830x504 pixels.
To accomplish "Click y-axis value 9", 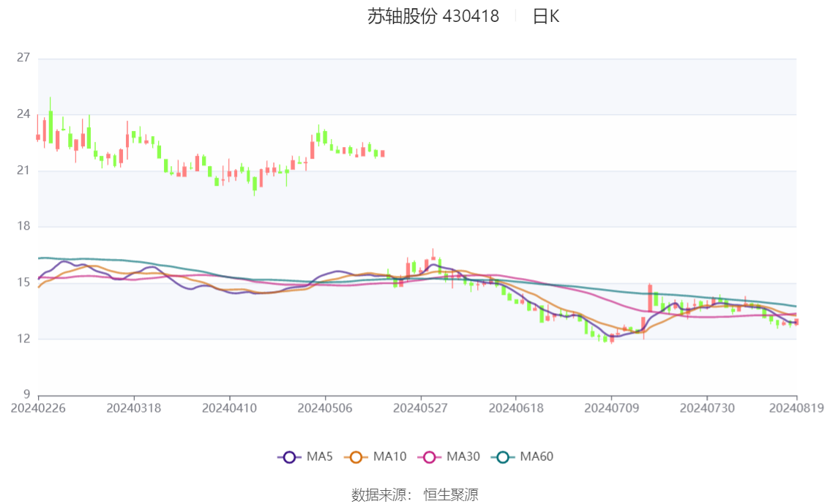I will pyautogui.click(x=27, y=394).
